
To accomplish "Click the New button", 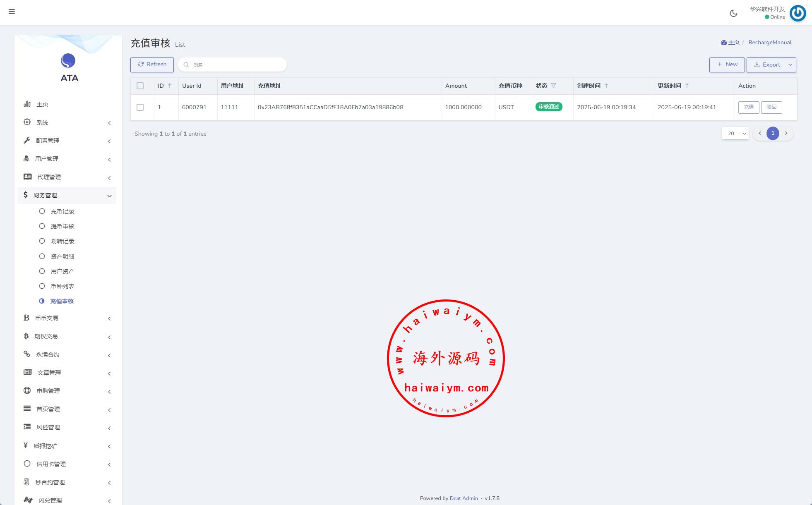I will click(727, 65).
